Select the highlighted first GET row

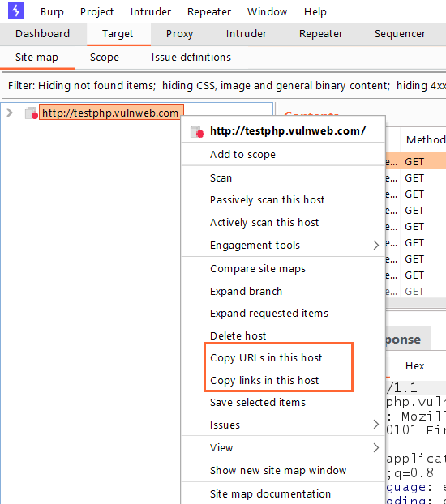pyautogui.click(x=416, y=162)
